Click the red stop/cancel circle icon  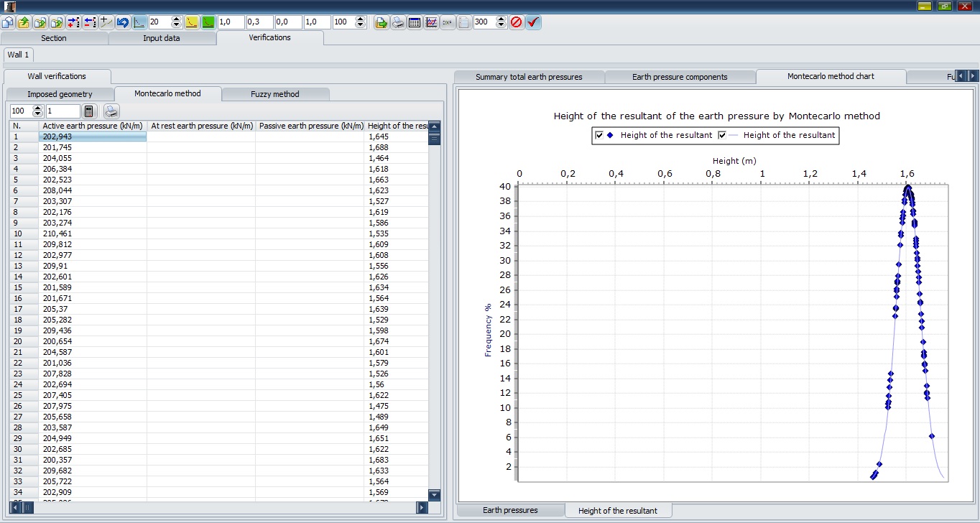[516, 22]
